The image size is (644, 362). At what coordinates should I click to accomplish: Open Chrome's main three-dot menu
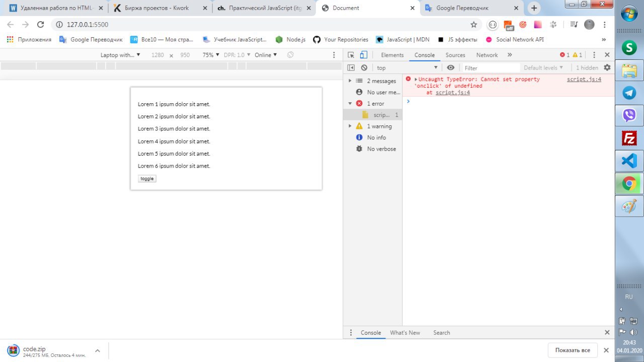[x=604, y=24]
